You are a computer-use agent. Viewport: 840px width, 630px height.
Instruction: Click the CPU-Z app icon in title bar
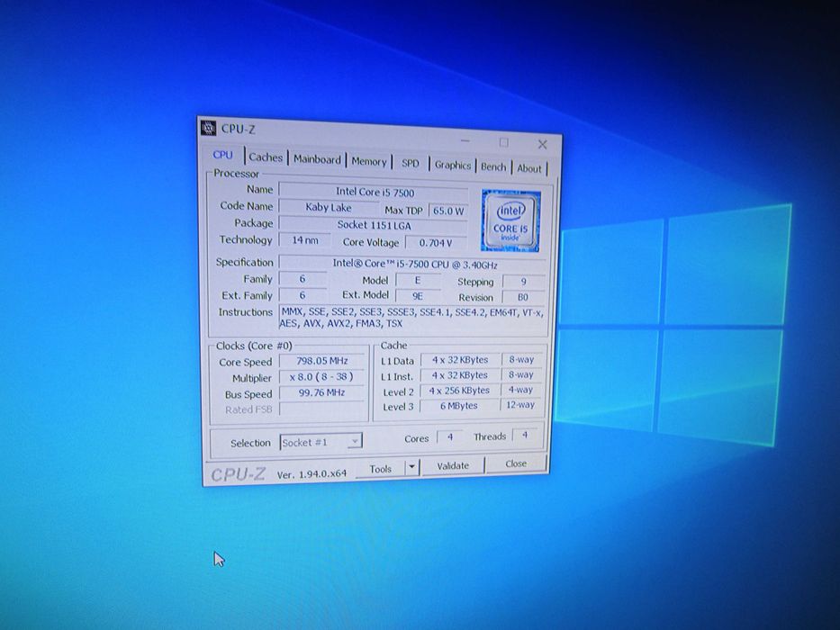tap(208, 128)
